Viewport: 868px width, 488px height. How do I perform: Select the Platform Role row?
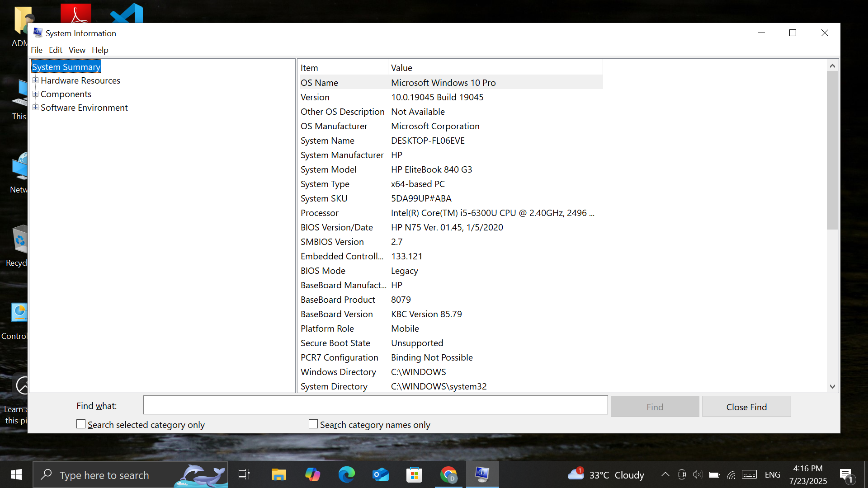point(450,328)
